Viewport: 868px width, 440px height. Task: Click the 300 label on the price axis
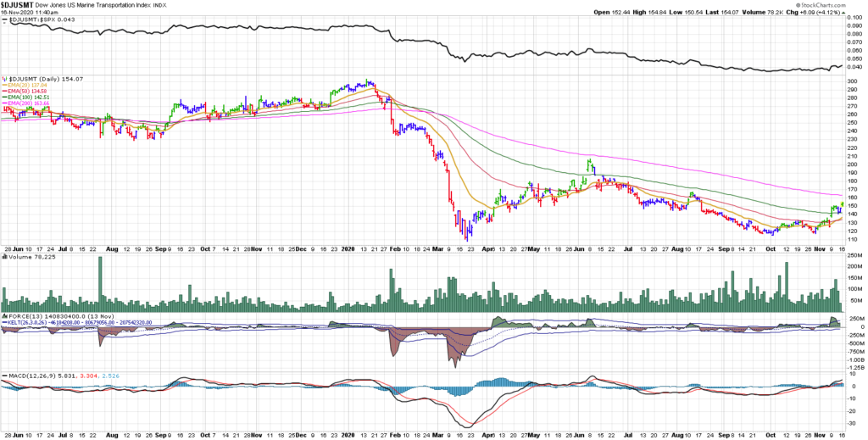click(x=853, y=81)
